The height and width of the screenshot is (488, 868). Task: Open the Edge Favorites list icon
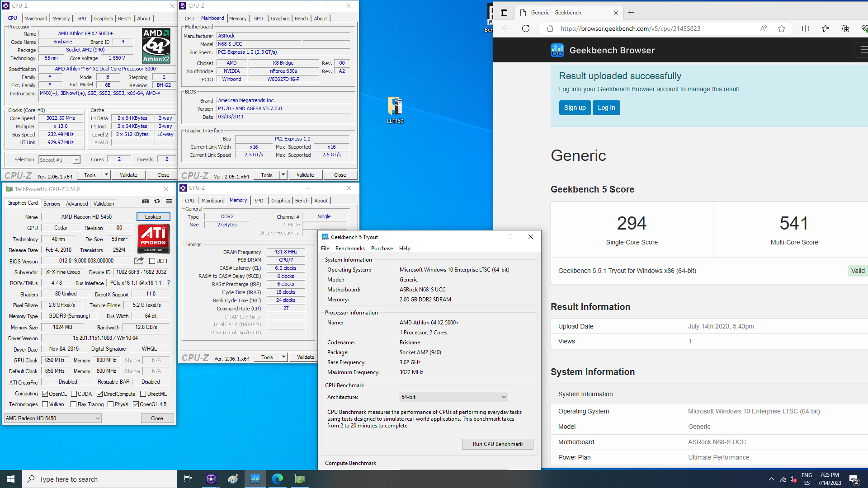(826, 28)
